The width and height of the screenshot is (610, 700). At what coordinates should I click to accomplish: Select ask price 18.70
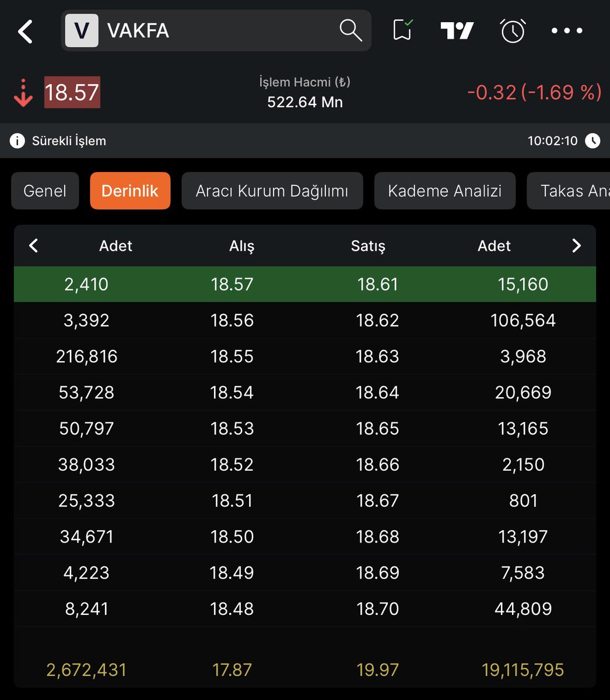377,610
